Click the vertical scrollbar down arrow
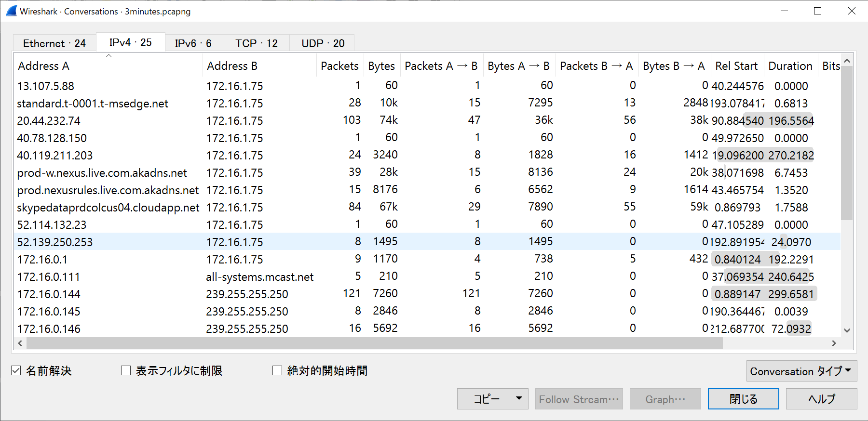The width and height of the screenshot is (868, 421). (847, 330)
